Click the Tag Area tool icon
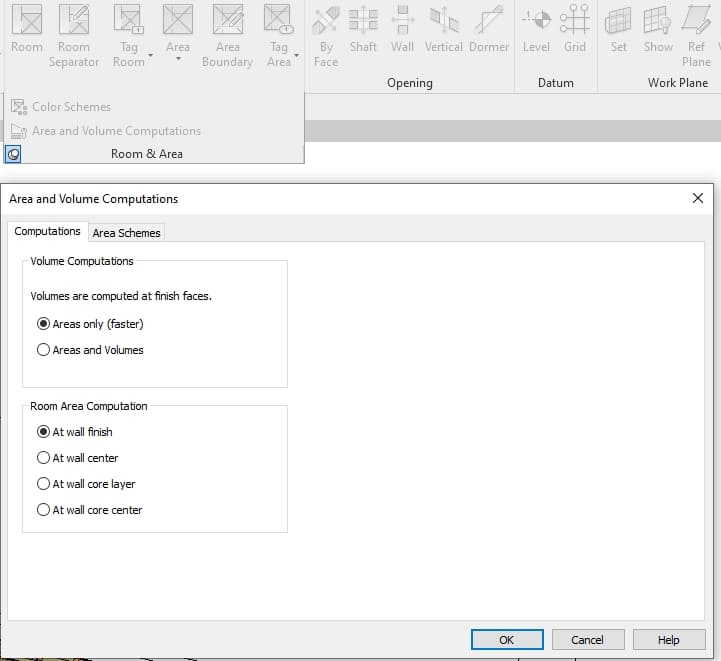721x661 pixels. 278,19
